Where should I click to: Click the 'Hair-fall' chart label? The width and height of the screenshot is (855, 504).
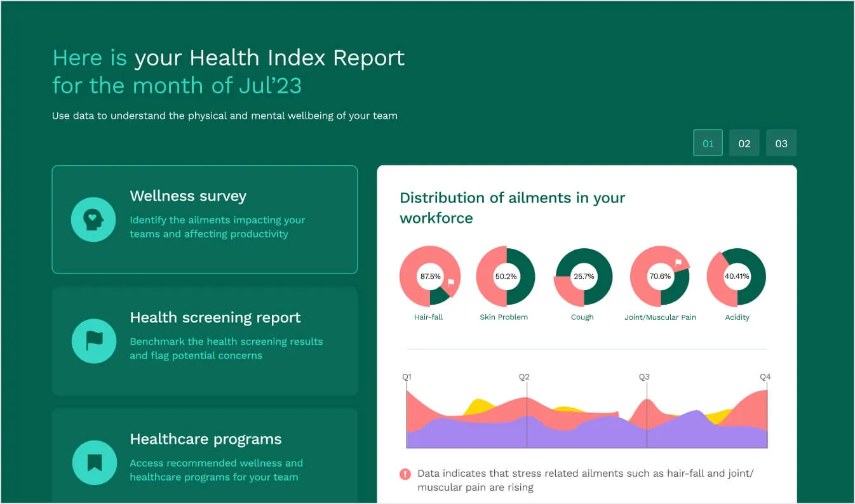(428, 317)
